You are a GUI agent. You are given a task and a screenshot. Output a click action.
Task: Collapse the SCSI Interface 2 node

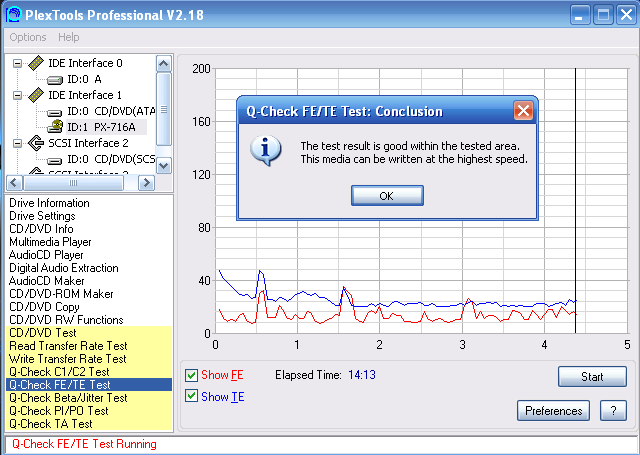[17, 143]
